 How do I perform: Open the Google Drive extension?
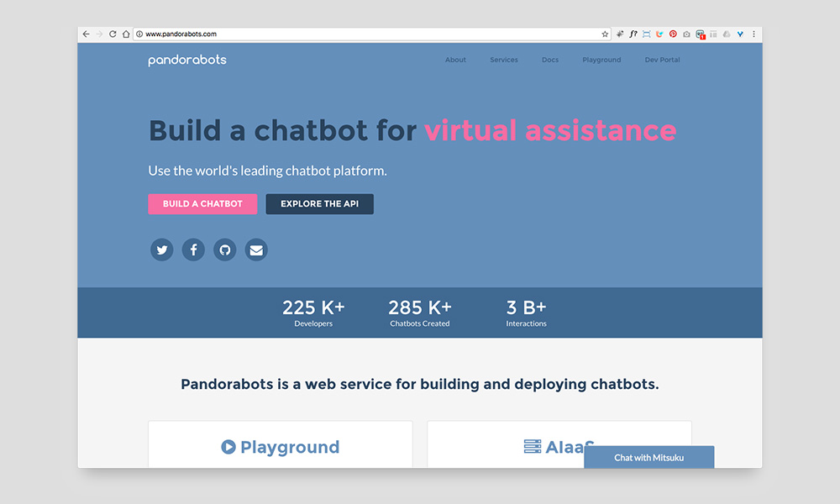point(727,34)
